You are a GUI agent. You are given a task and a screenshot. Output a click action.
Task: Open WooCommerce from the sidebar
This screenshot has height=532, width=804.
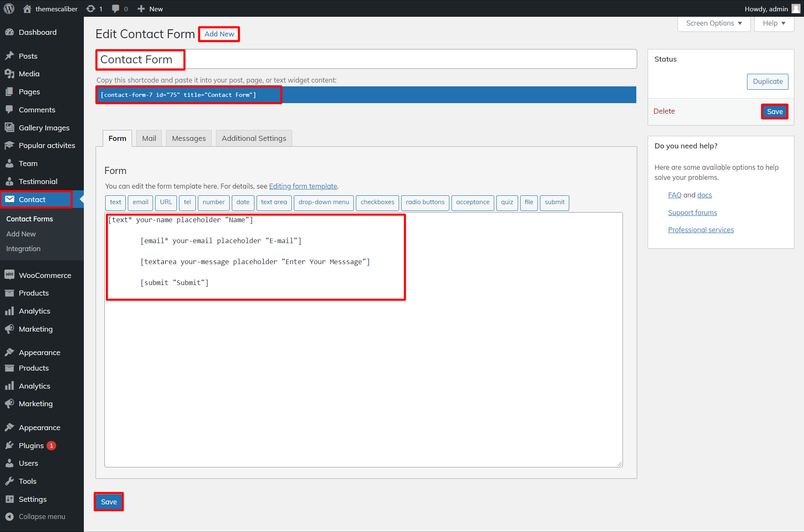coord(10,275)
